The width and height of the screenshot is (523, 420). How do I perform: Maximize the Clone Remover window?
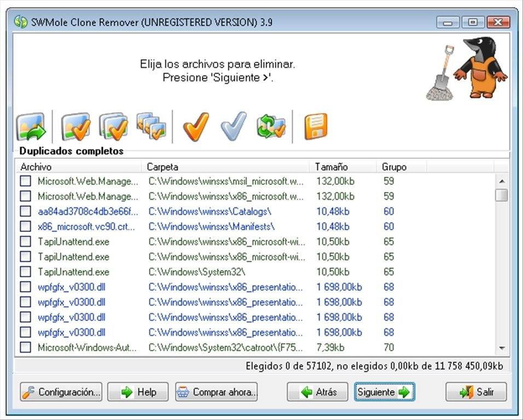click(473, 22)
